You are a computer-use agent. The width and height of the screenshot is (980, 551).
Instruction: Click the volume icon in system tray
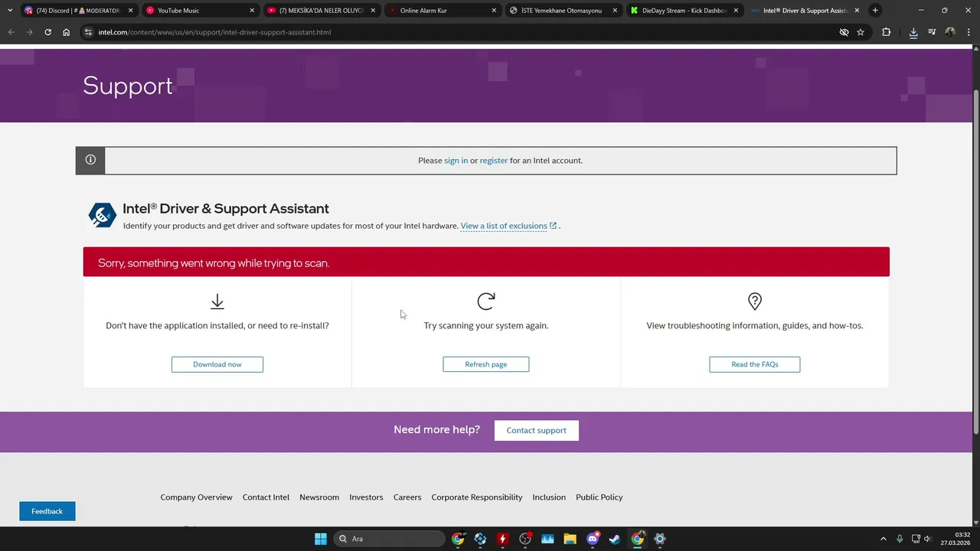click(927, 539)
